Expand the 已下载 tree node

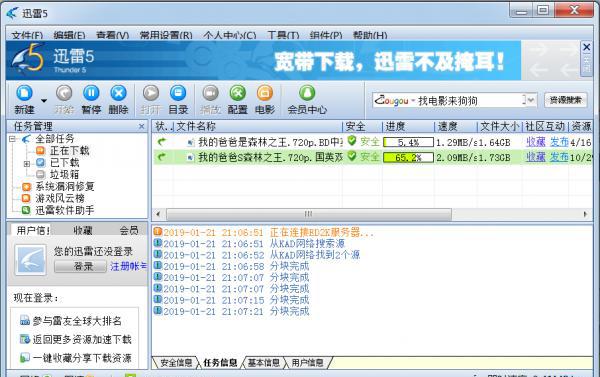tap(27, 163)
